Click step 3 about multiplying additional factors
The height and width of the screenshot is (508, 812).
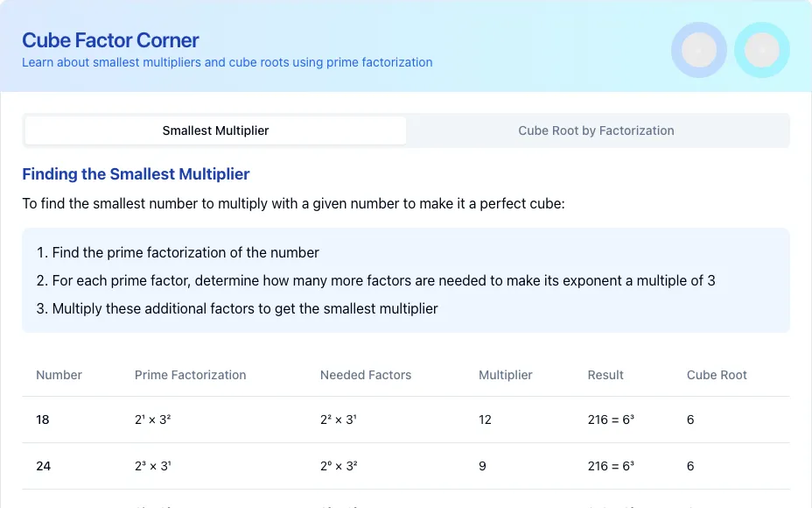(237, 308)
